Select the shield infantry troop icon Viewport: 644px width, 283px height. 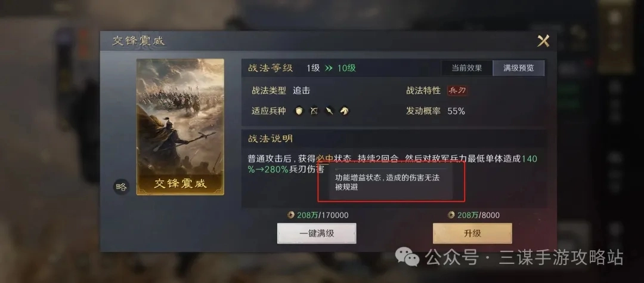pyautogui.click(x=299, y=111)
